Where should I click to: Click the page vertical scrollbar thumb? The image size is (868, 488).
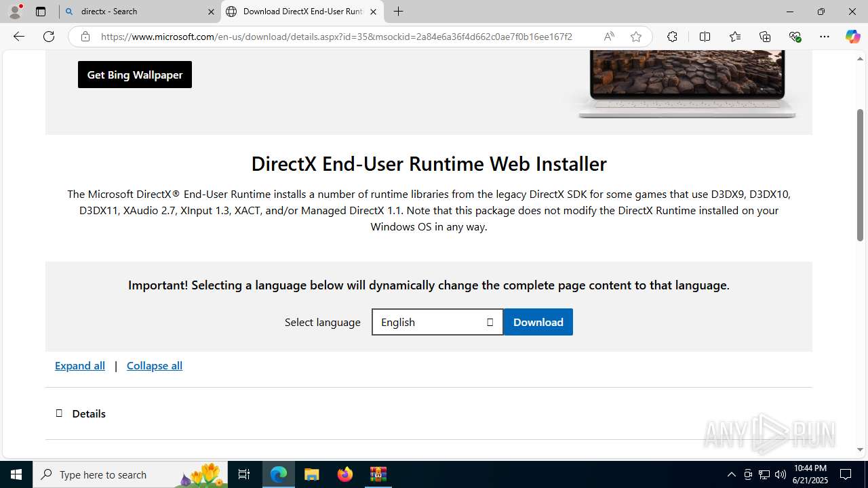(860, 175)
